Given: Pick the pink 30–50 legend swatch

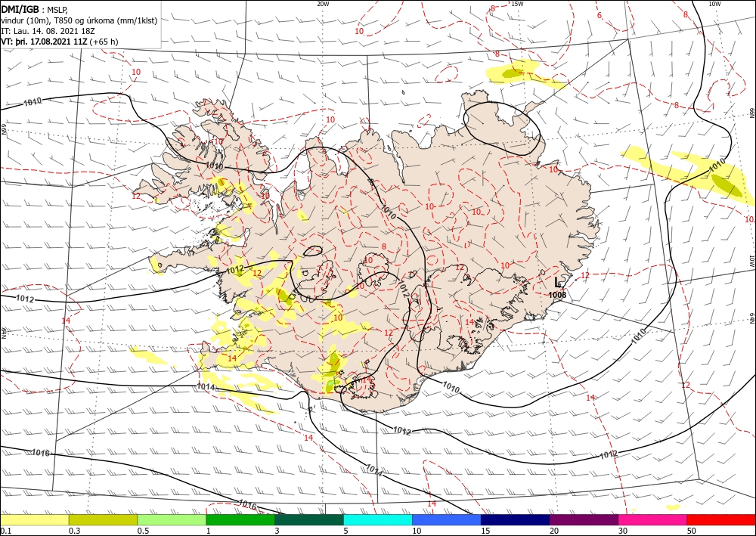Looking at the screenshot, I should 653,519.
